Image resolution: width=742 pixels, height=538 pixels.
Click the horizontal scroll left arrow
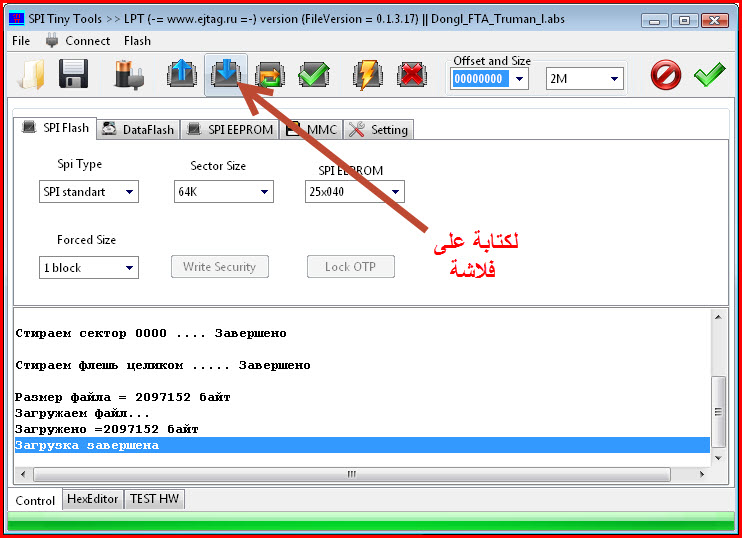[x=24, y=474]
